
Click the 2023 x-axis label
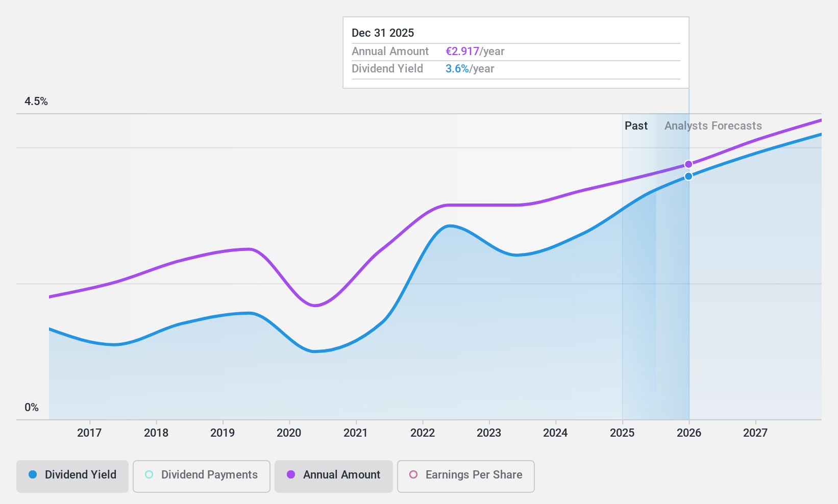pyautogui.click(x=489, y=433)
